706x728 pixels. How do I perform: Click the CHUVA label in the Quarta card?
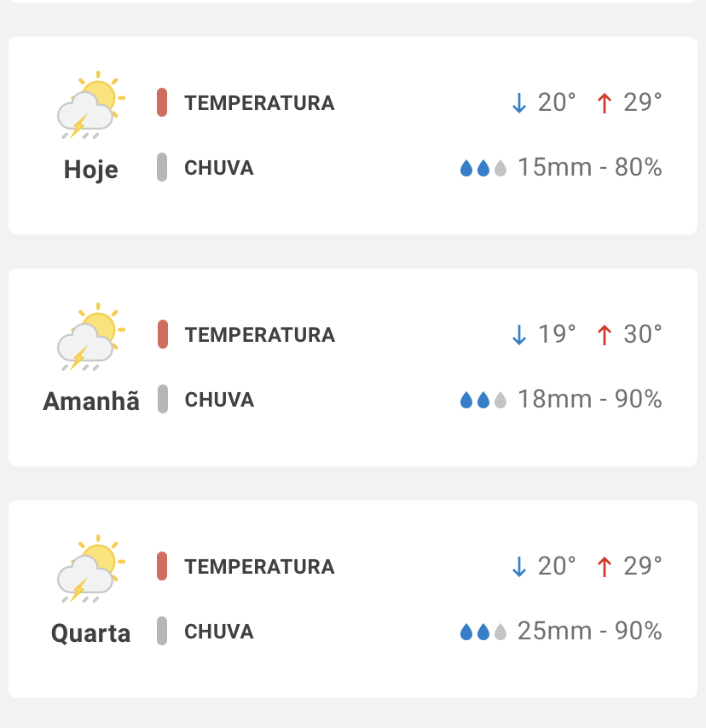pos(219,632)
